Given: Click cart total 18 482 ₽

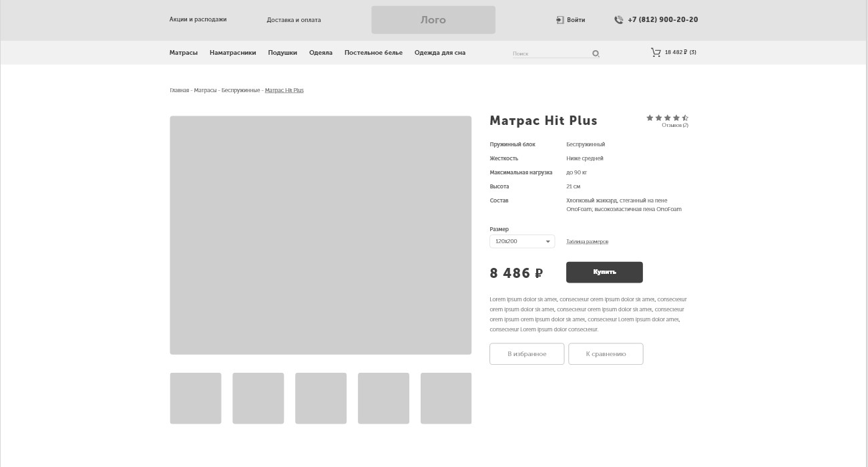Looking at the screenshot, I should tap(676, 52).
